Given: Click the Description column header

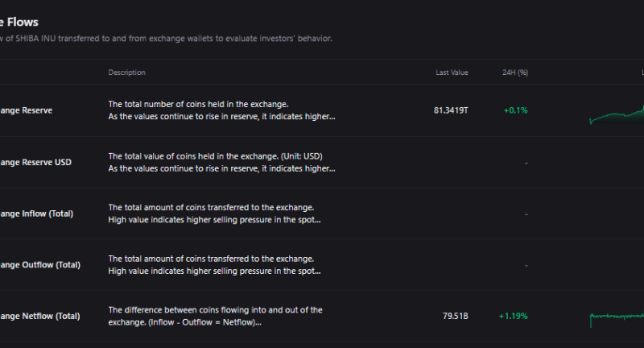Looking at the screenshot, I should point(126,72).
